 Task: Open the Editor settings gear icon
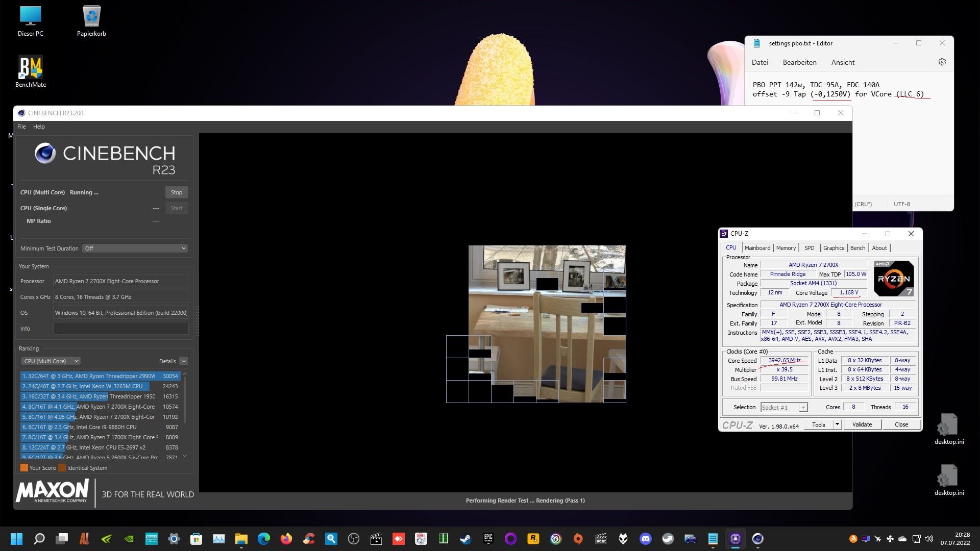tap(942, 62)
